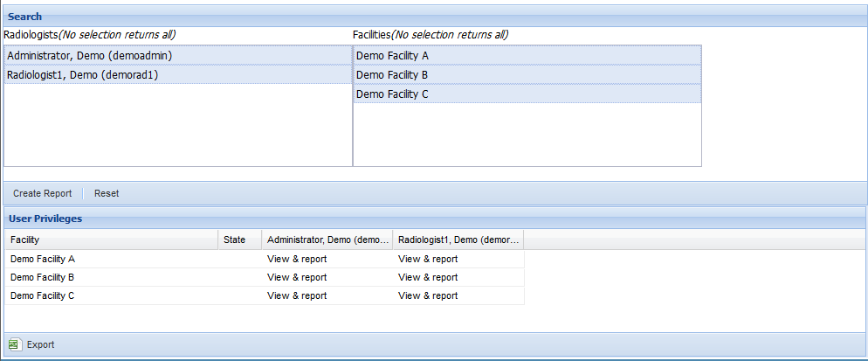The width and height of the screenshot is (868, 361).
Task: Select the Demo Facility B grid row
Action: [265, 277]
